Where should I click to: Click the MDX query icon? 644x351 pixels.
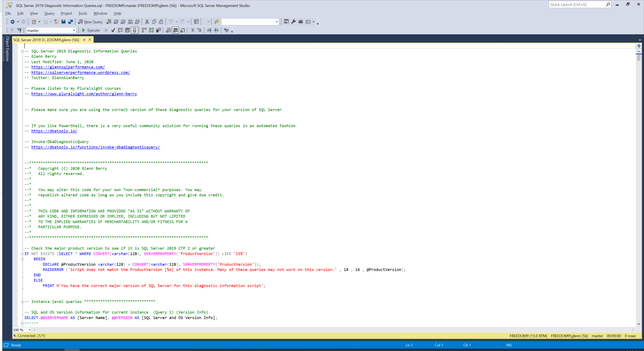coord(116,22)
